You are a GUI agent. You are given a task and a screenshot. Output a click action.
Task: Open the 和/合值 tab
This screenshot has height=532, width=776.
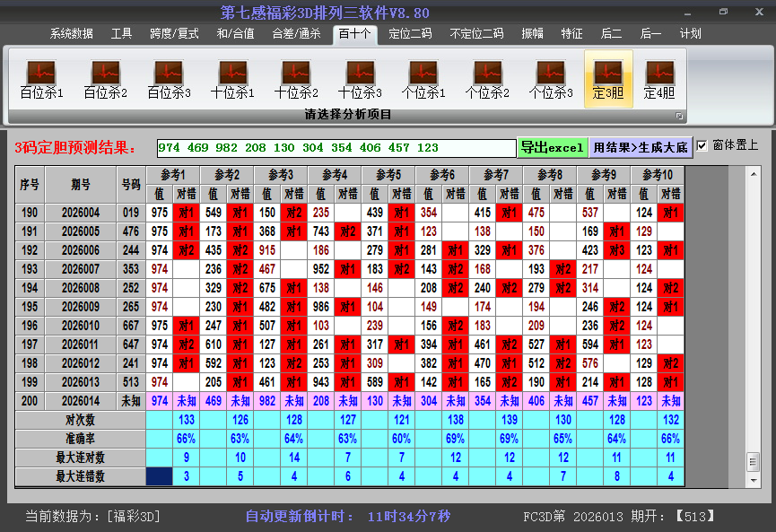coord(235,34)
